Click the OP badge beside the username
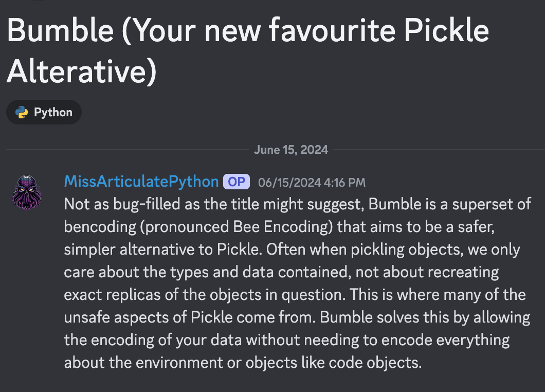The height and width of the screenshot is (392, 545). (237, 182)
